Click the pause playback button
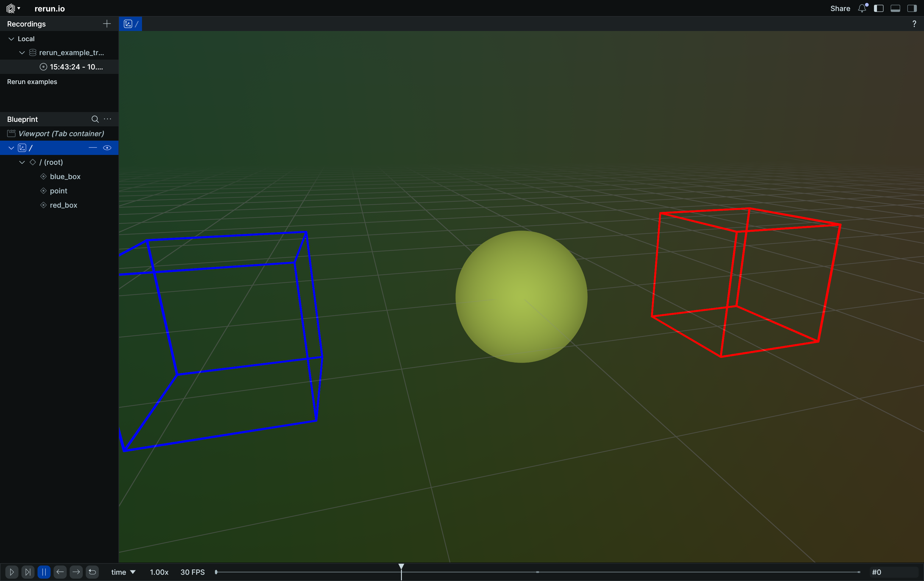The image size is (924, 581). coord(44,572)
